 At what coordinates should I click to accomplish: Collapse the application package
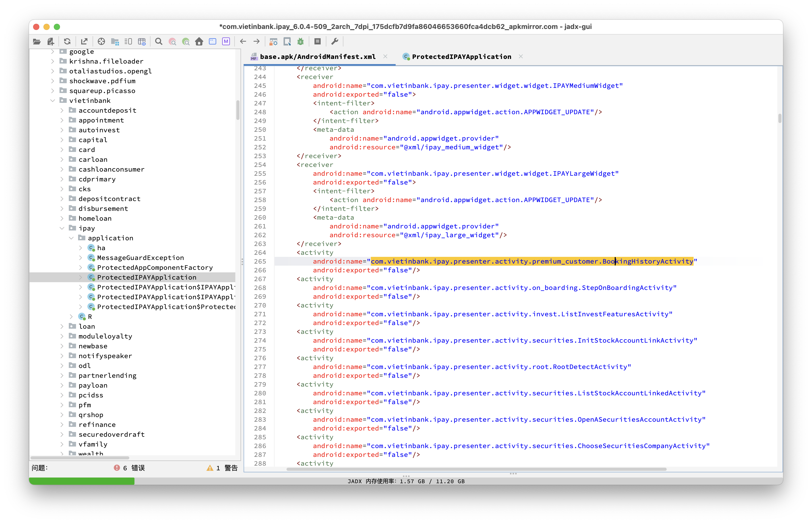click(x=71, y=238)
